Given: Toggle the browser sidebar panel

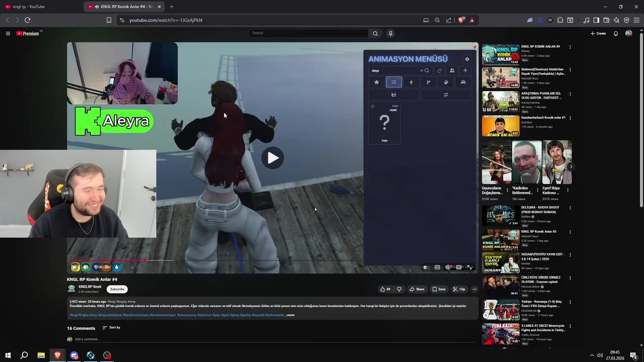Looking at the screenshot, I should pyautogui.click(x=596, y=20).
